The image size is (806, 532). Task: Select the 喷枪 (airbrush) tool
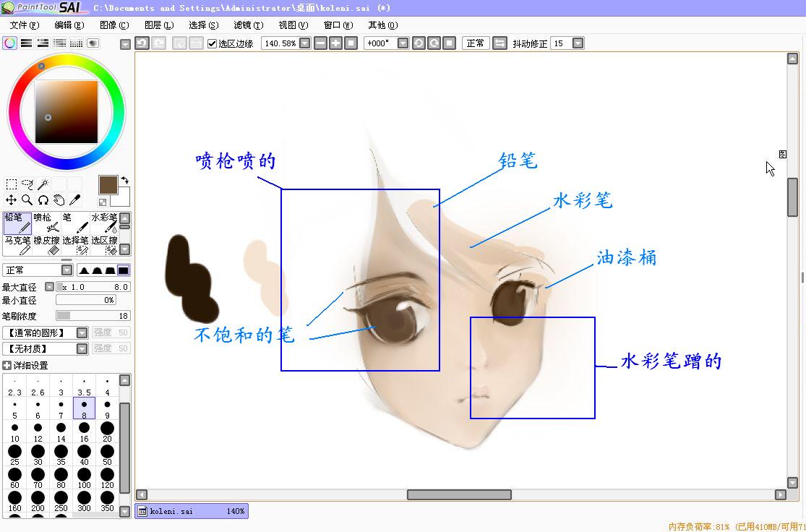click(x=46, y=223)
